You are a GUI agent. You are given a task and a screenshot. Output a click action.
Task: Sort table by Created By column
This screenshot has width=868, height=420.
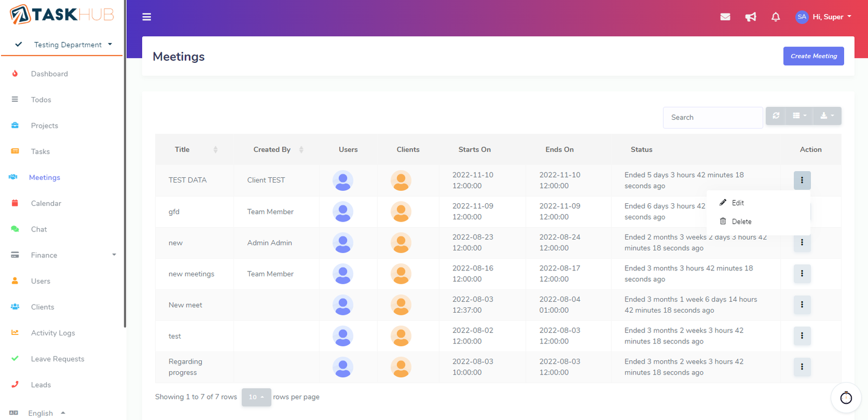(272, 150)
